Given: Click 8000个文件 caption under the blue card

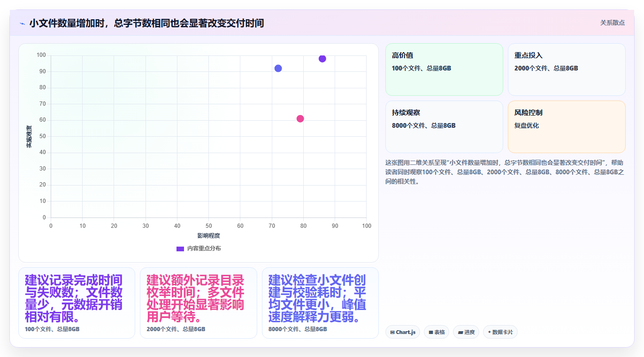Looking at the screenshot, I should pyautogui.click(x=298, y=329).
